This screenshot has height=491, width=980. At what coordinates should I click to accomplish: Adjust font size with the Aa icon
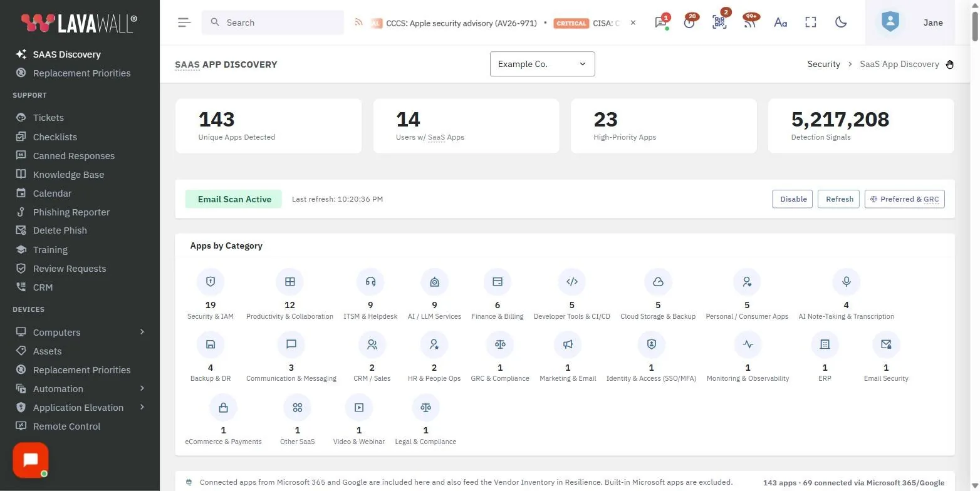pyautogui.click(x=780, y=23)
